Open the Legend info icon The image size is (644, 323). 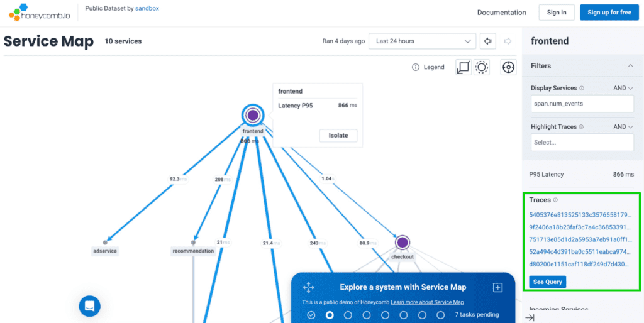click(416, 67)
